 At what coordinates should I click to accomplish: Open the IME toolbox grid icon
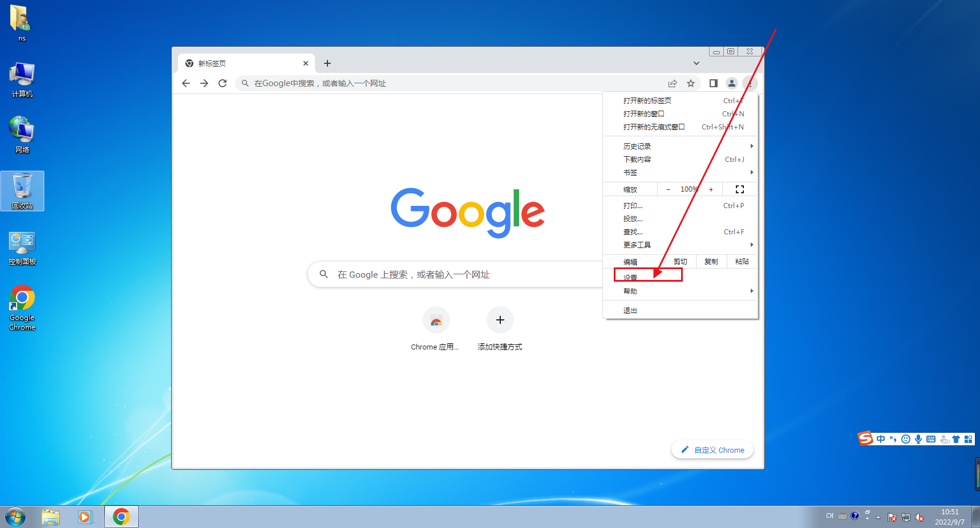969,439
